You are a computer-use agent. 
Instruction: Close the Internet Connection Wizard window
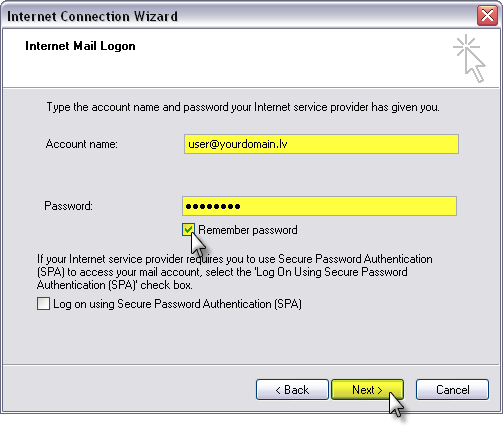(x=487, y=15)
